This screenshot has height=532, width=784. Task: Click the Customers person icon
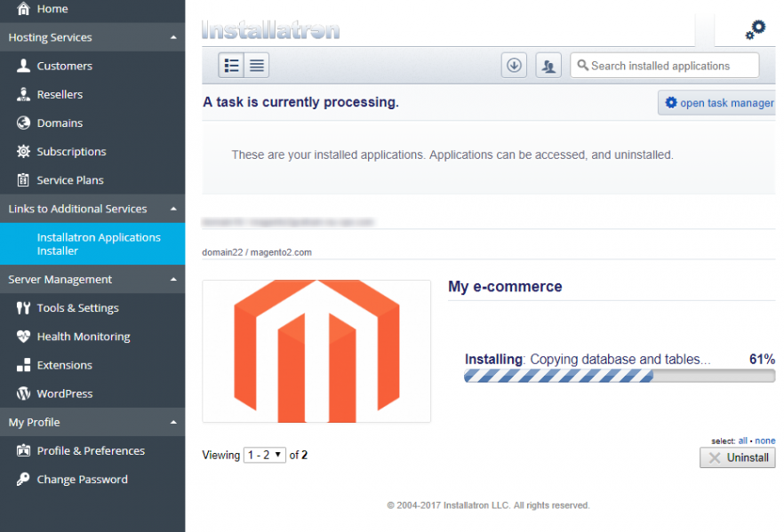tap(23, 66)
